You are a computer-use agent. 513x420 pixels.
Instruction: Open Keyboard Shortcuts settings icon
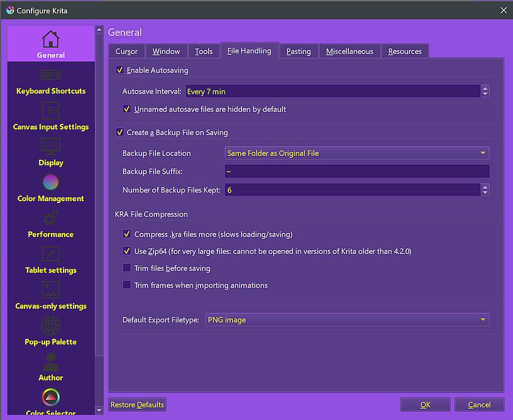coord(51,75)
